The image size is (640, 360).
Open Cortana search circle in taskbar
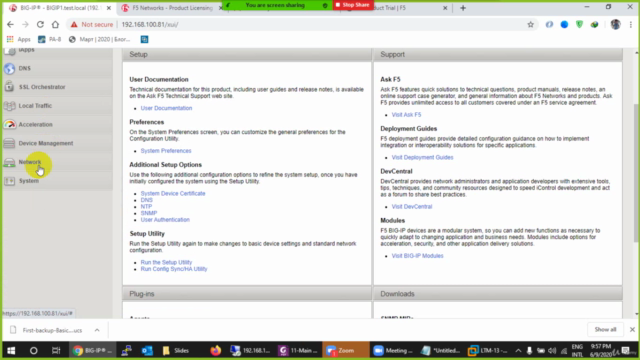[33, 351]
